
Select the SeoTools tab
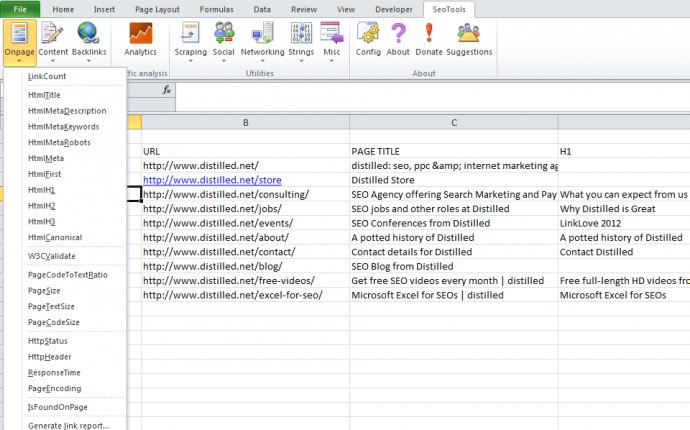[x=449, y=9]
